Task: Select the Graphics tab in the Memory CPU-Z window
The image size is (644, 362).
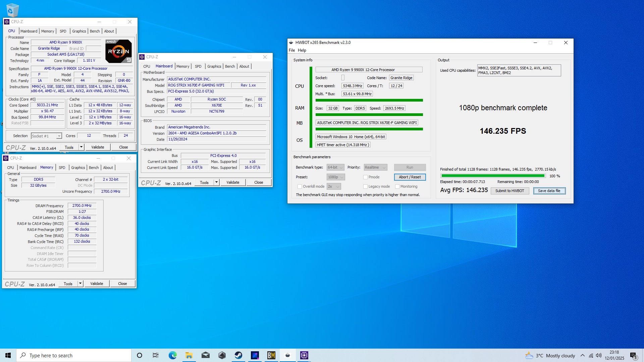Action: pyautogui.click(x=78, y=168)
